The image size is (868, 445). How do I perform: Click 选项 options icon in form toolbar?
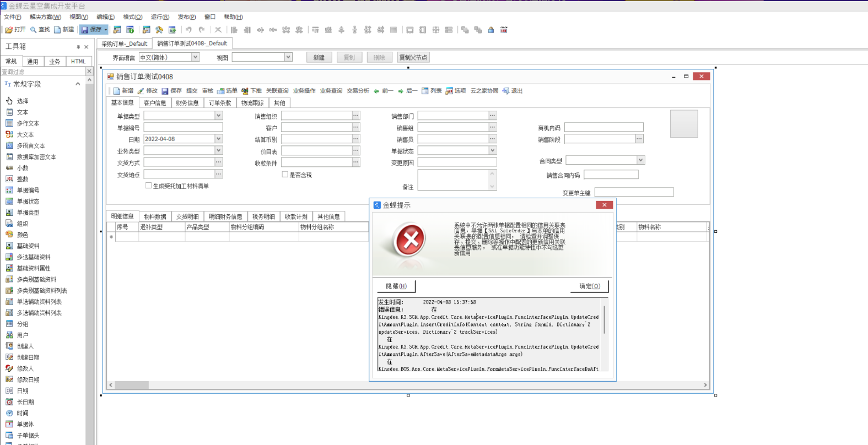[x=449, y=91]
